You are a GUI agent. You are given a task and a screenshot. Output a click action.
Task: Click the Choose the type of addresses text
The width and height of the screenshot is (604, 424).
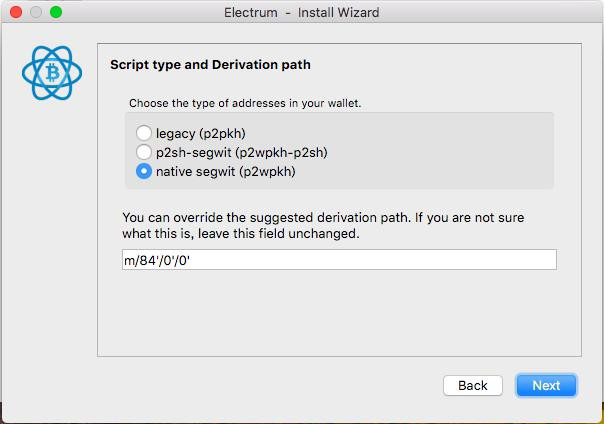[245, 104]
